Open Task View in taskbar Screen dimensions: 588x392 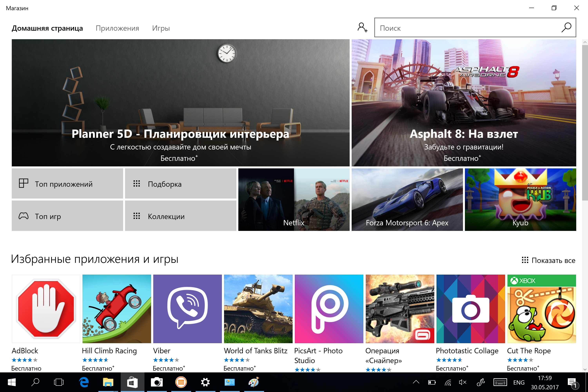(x=59, y=382)
